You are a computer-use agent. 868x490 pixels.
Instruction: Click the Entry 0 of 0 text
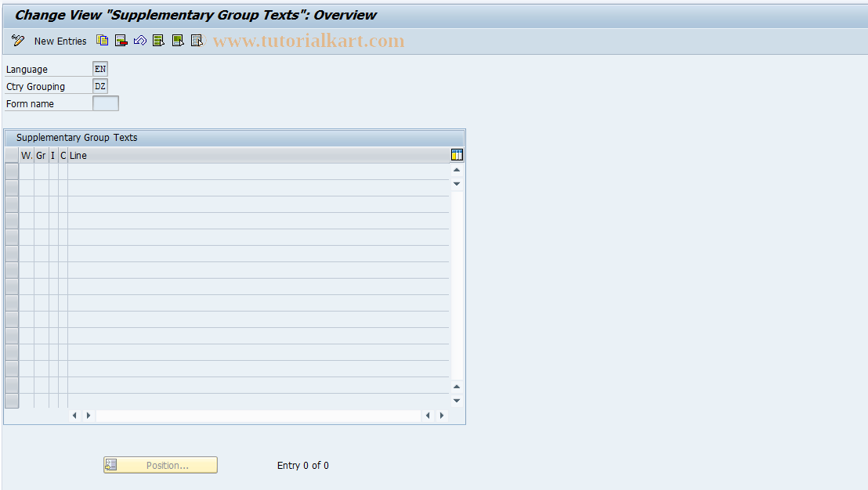click(x=303, y=466)
